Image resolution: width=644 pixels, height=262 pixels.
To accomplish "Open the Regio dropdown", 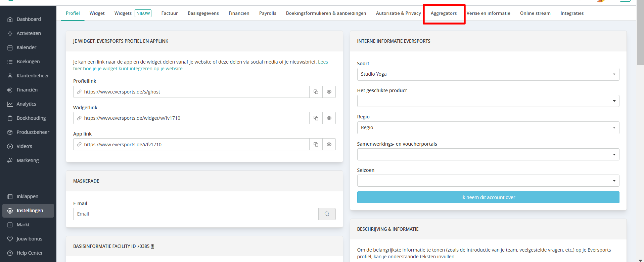I will tap(488, 128).
